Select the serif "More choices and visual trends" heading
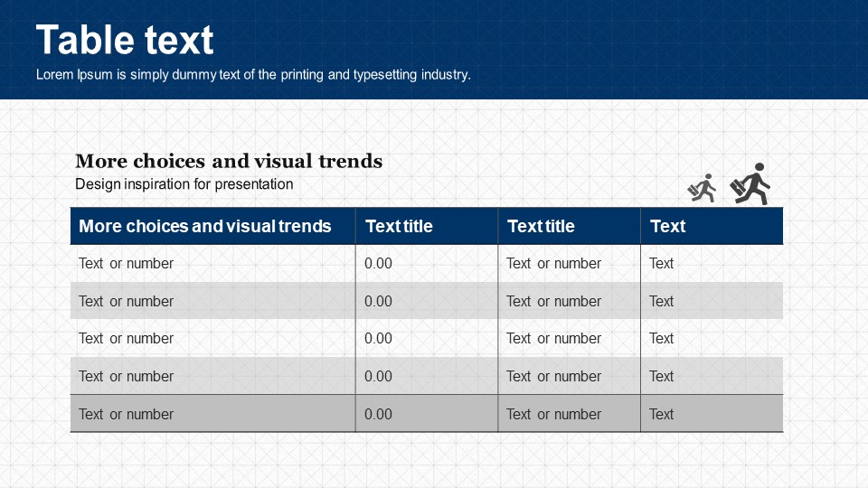 [x=229, y=162]
